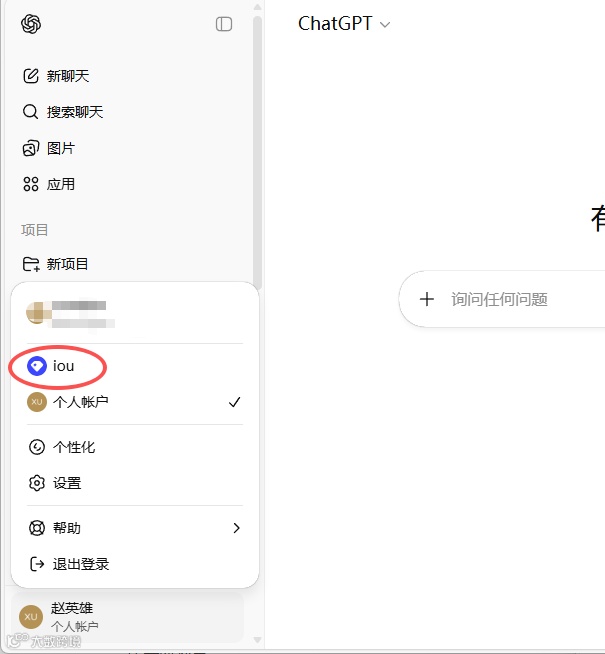Open 设置 settings menu item

point(135,483)
